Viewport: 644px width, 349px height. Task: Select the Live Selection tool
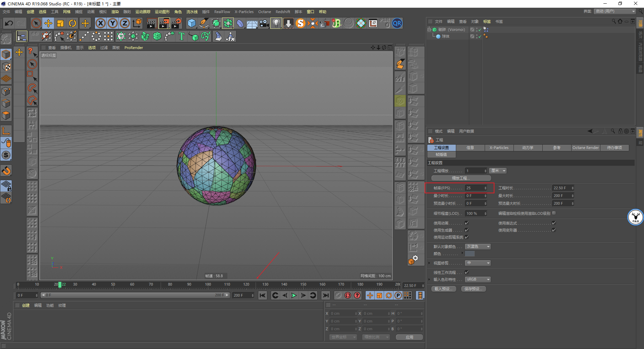36,23
